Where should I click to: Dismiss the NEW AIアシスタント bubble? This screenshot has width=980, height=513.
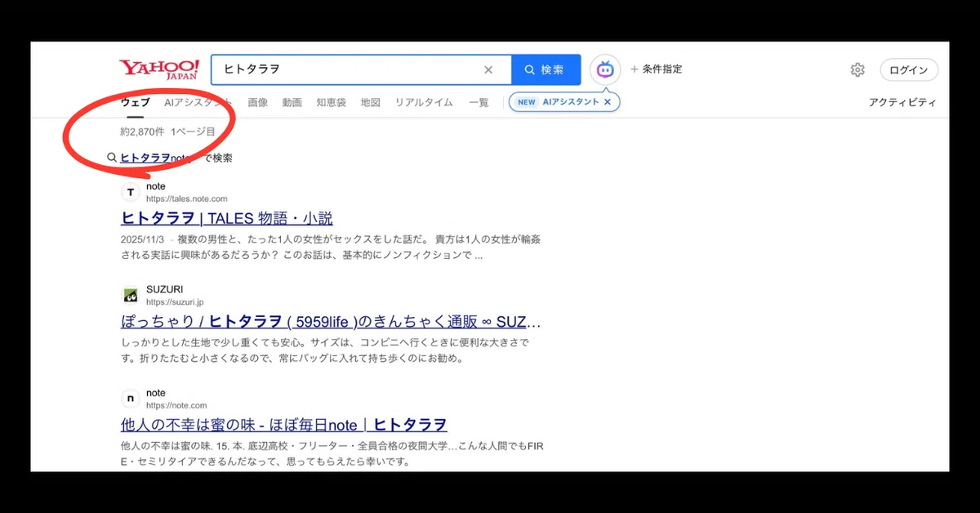click(x=608, y=102)
